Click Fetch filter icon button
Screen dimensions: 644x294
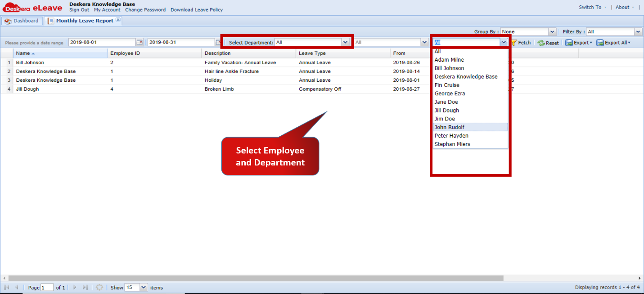click(521, 43)
